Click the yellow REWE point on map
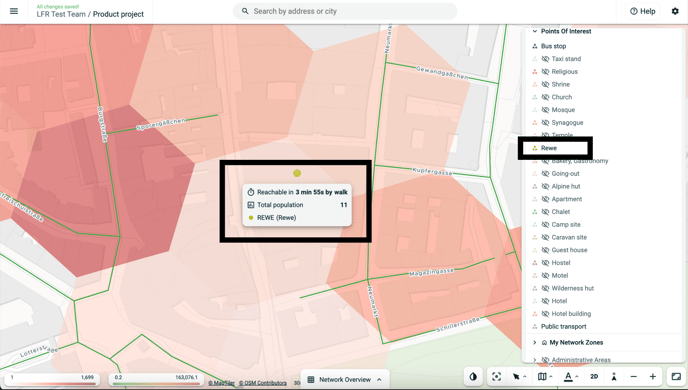Screen dimensions: 688x390 tap(297, 173)
